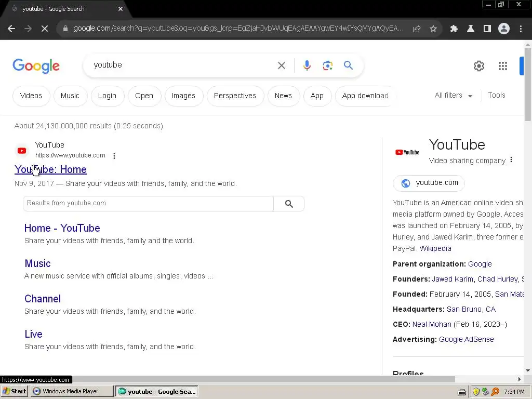Click the vertical scrollbar thumb

[528, 84]
